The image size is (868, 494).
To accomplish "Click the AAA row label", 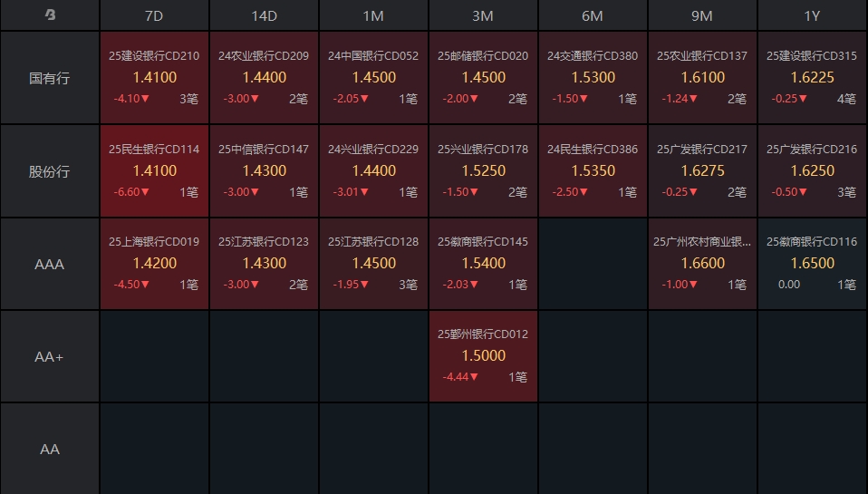I will (50, 264).
